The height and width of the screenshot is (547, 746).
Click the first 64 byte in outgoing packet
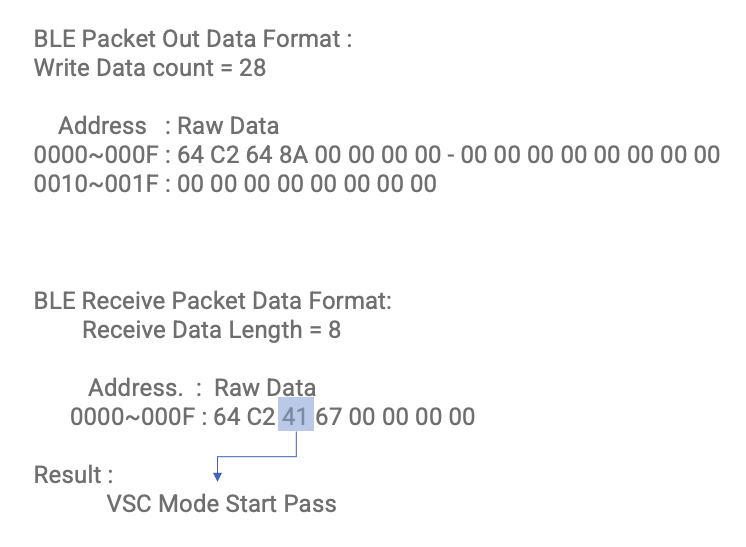point(190,155)
